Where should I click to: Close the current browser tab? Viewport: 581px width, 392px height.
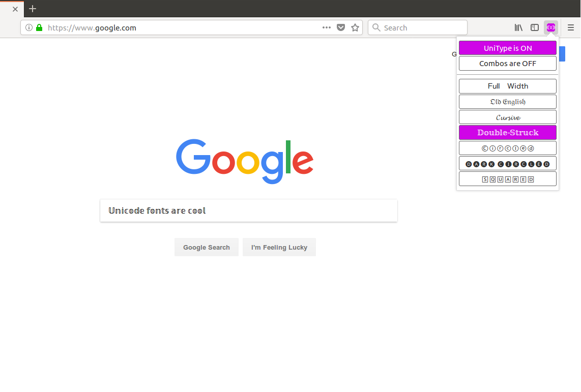(15, 9)
